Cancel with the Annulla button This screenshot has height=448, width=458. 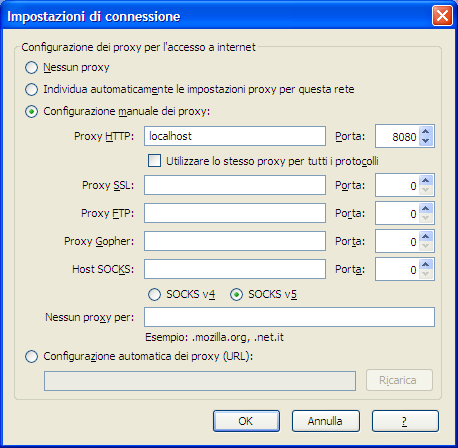[326, 421]
